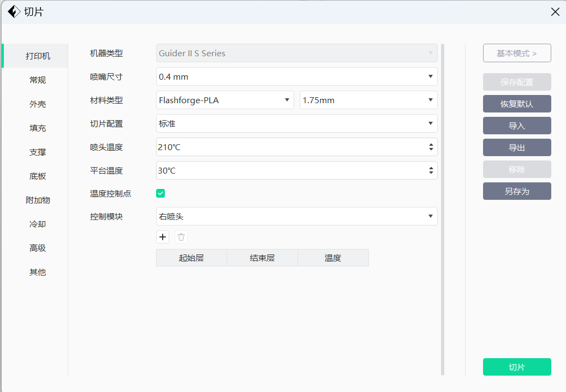The width and height of the screenshot is (566, 392).
Task: Open the 控制模块 右喷头 dropdown
Action: click(x=297, y=216)
